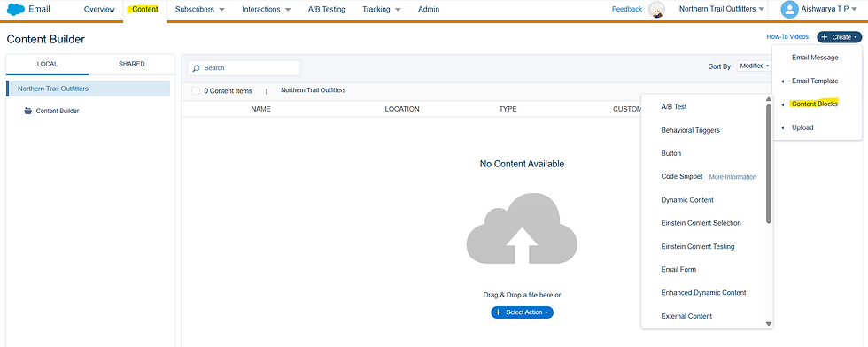This screenshot has height=347, width=868.
Task: Select External Content block
Action: pyautogui.click(x=686, y=316)
